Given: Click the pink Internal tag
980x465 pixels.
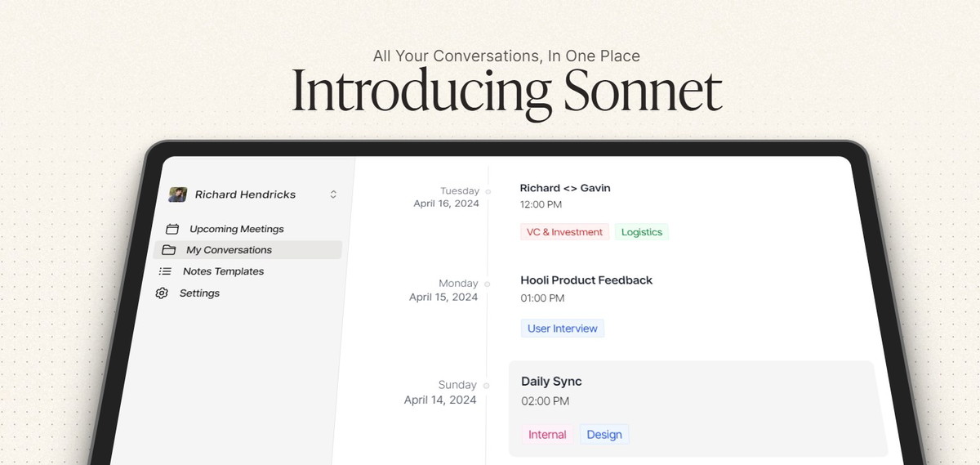Looking at the screenshot, I should 547,435.
